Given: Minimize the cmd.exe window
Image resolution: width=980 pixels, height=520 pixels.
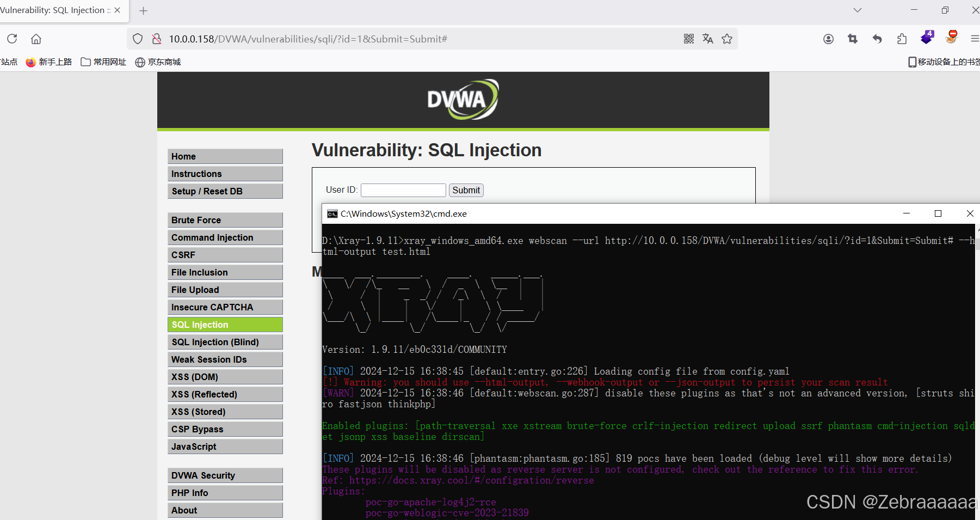Looking at the screenshot, I should click(x=907, y=213).
